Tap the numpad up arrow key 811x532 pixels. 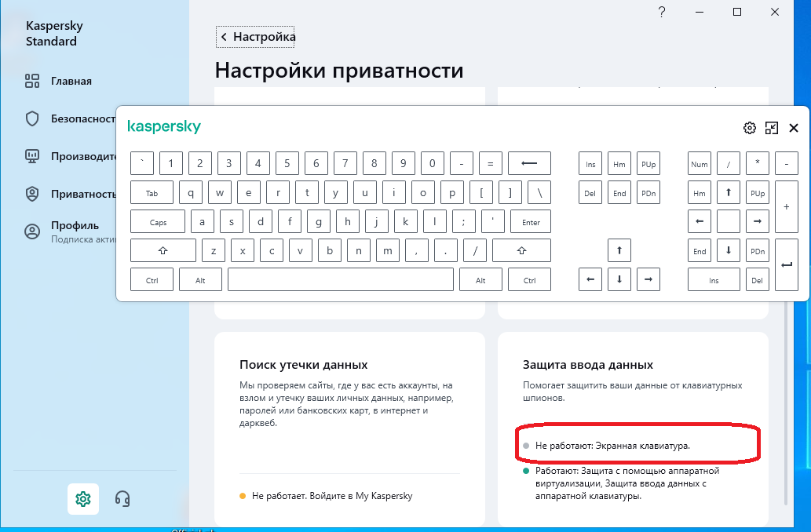coord(729,192)
